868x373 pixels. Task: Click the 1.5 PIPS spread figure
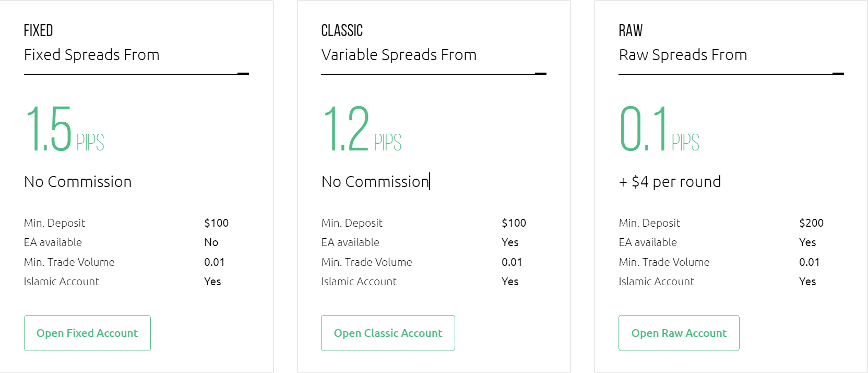coord(64,129)
